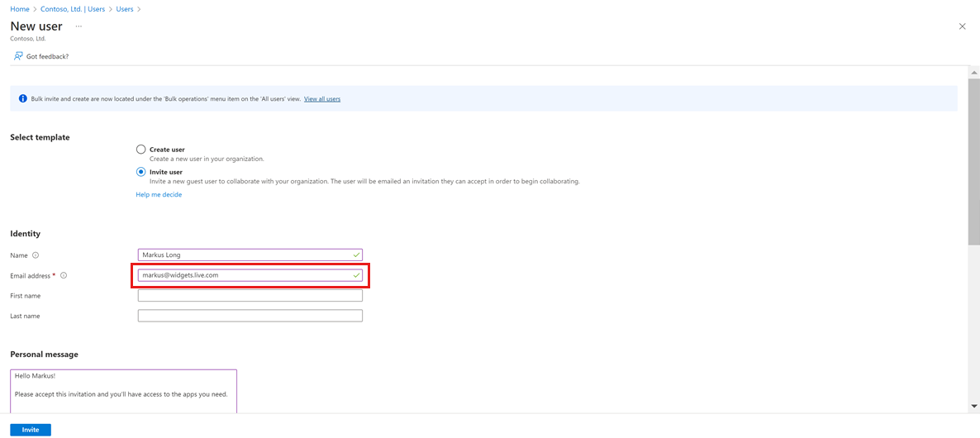Click the First name input field
The image size is (980, 438).
(x=250, y=296)
